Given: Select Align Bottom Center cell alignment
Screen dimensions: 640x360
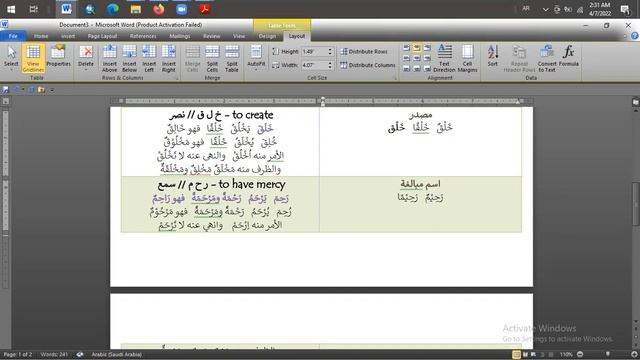Looking at the screenshot, I should 417,69.
